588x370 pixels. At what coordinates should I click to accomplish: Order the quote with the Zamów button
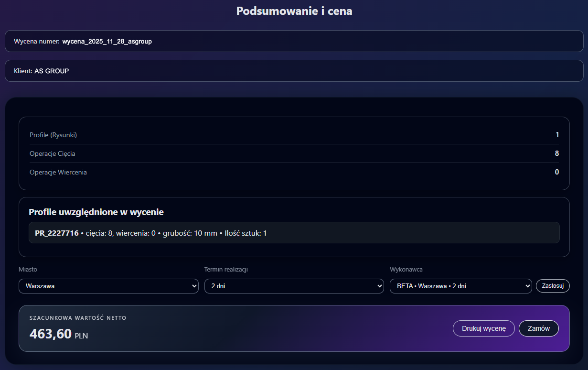pos(538,328)
